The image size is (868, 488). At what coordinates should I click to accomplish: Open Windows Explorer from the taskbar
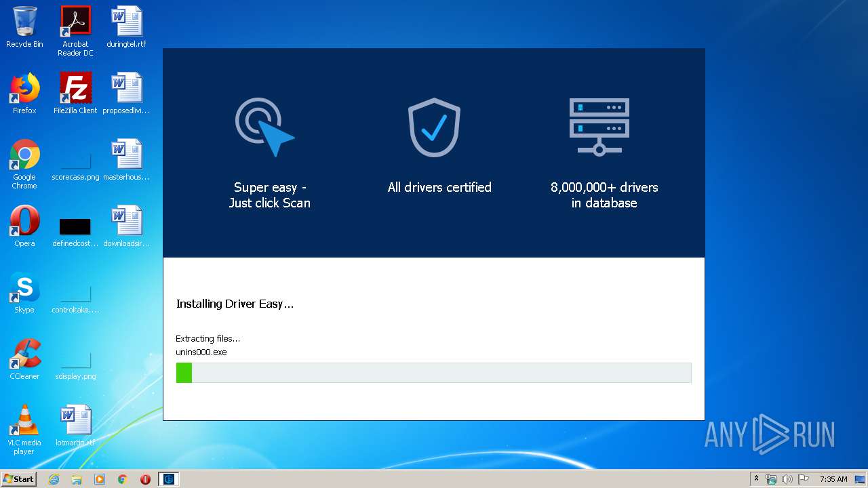[x=77, y=479]
